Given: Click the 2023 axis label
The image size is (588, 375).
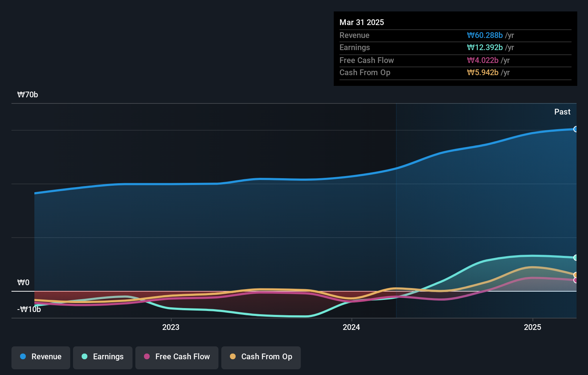Looking at the screenshot, I should pos(171,327).
